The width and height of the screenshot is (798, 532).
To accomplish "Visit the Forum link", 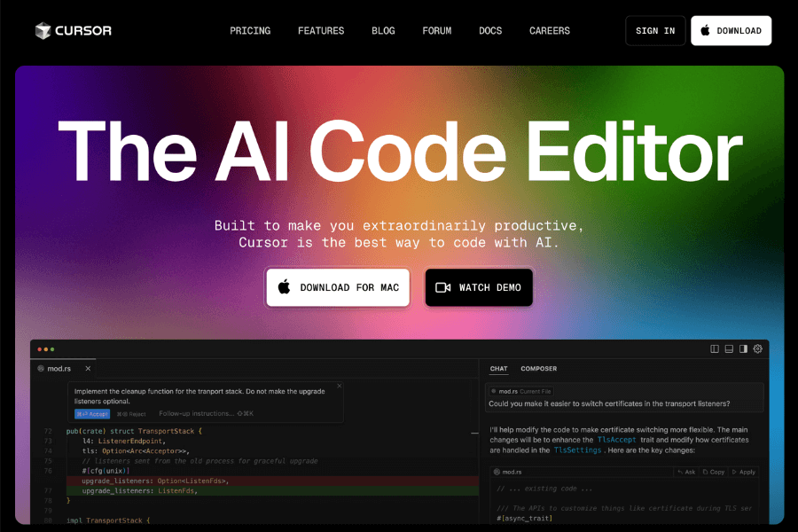I will pyautogui.click(x=436, y=30).
